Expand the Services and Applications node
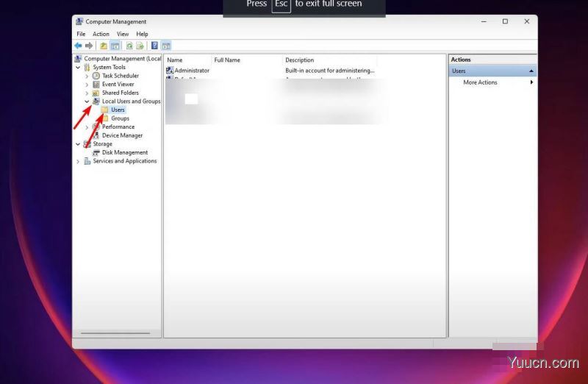This screenshot has height=384, width=588. tap(78, 161)
